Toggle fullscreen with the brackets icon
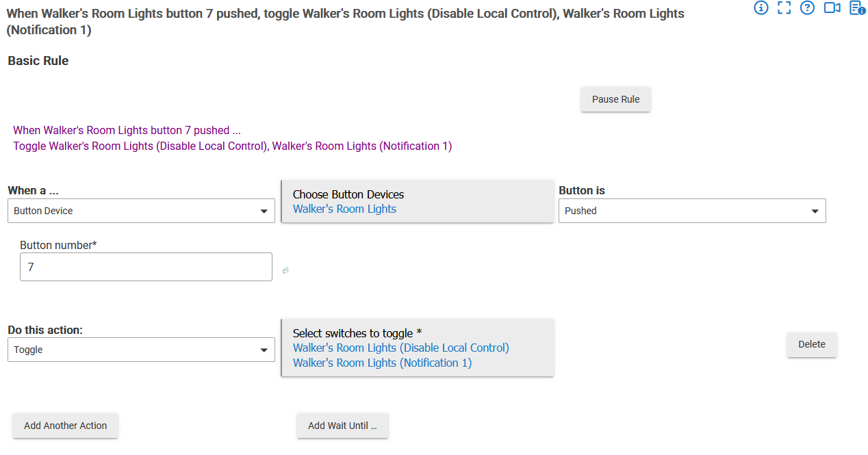 coord(784,8)
